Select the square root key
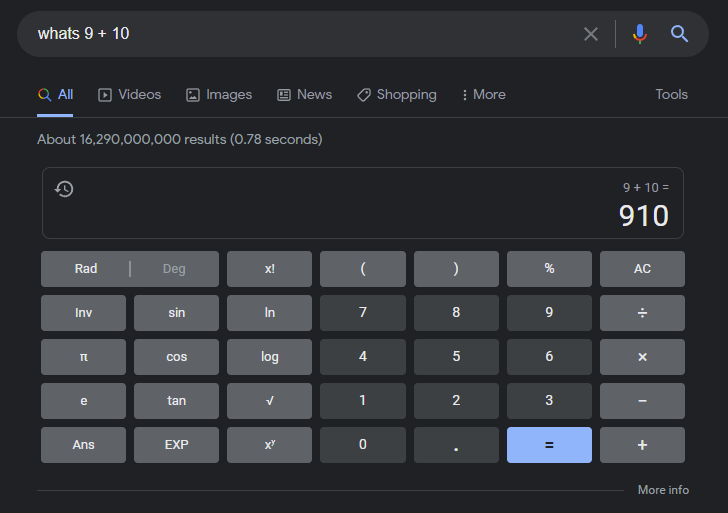 (x=269, y=401)
